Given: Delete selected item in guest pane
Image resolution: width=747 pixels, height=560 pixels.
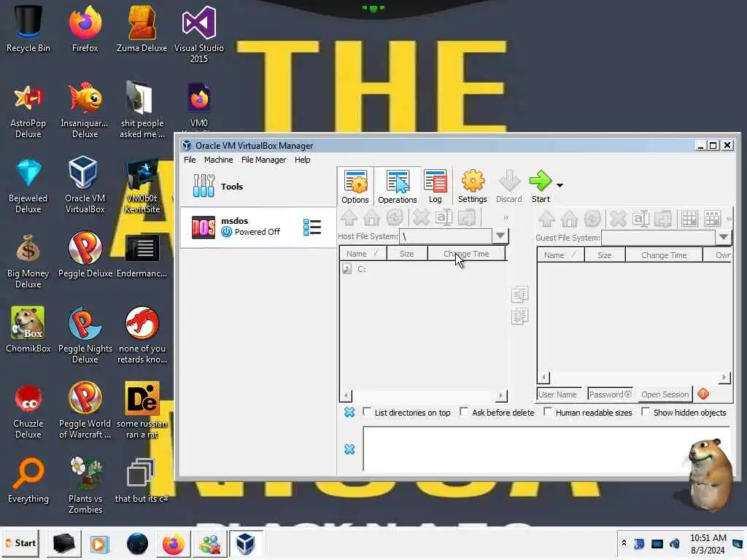Looking at the screenshot, I should (x=618, y=219).
